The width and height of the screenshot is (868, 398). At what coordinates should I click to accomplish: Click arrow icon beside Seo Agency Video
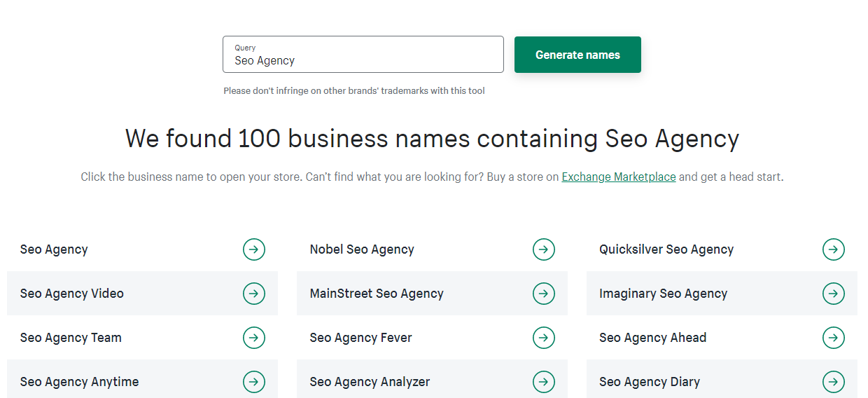[x=254, y=294]
